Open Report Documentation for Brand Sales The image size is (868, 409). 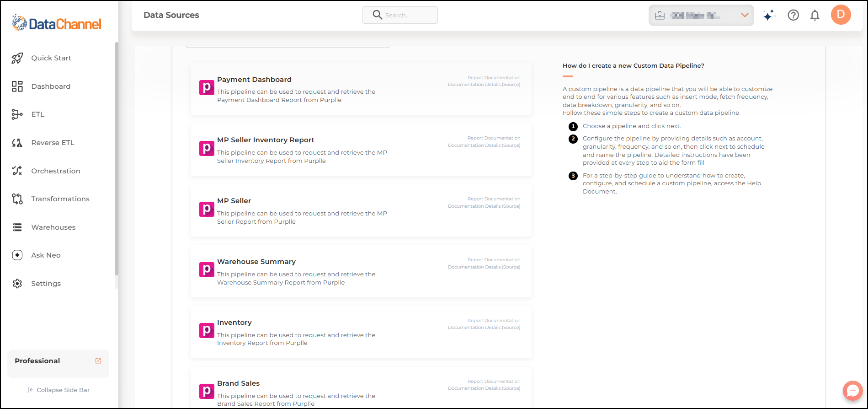click(494, 382)
